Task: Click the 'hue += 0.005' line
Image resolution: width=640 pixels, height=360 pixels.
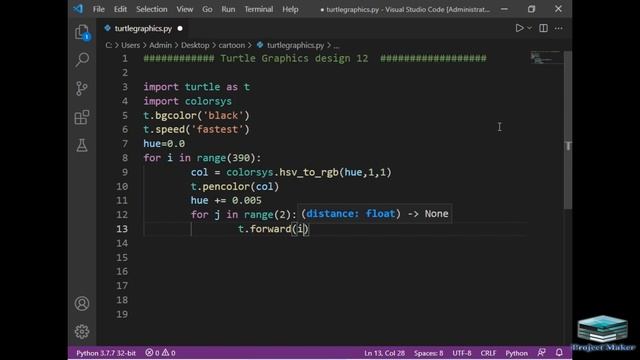Action: (226, 200)
